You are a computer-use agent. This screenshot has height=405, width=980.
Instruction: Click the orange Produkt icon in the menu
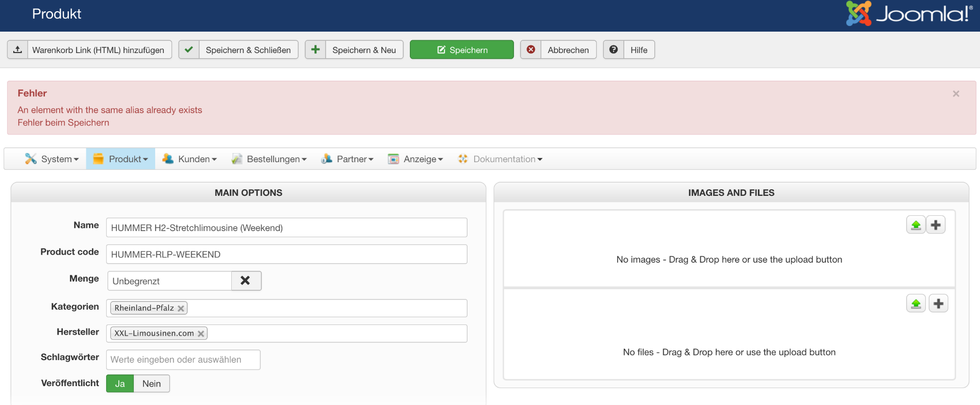[x=98, y=159]
